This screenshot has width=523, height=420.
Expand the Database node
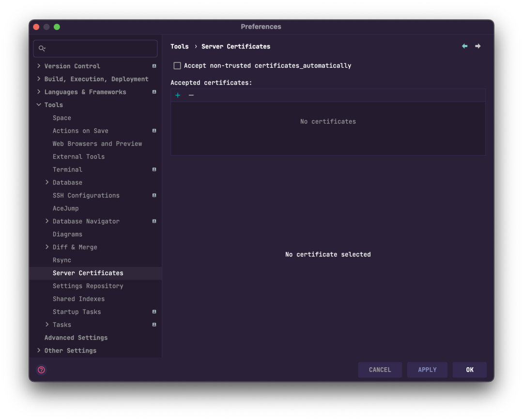[47, 182]
